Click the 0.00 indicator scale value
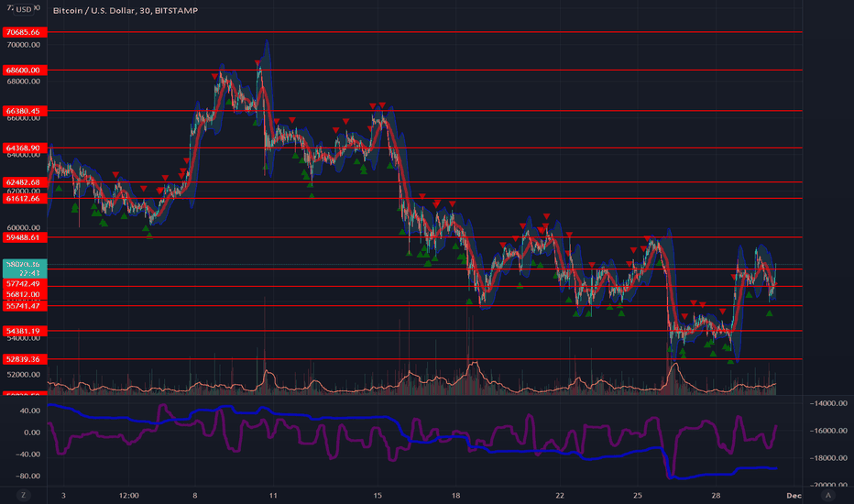This screenshot has height=504, width=854. (32, 433)
